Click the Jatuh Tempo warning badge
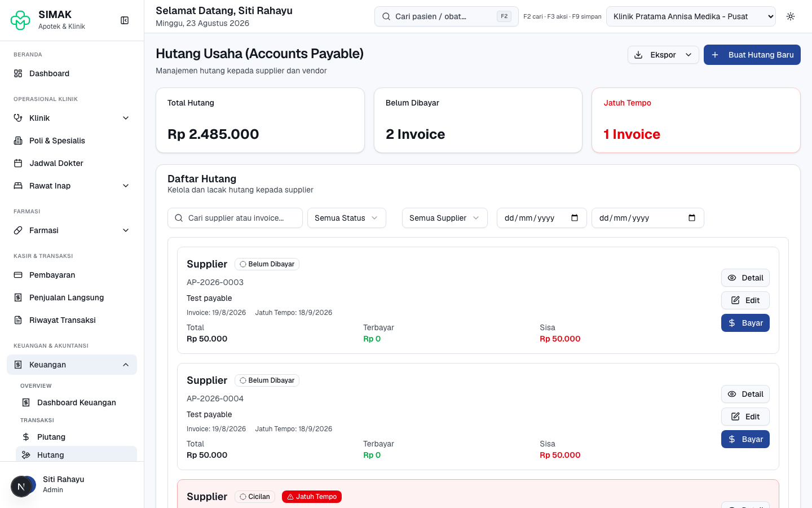 click(312, 497)
